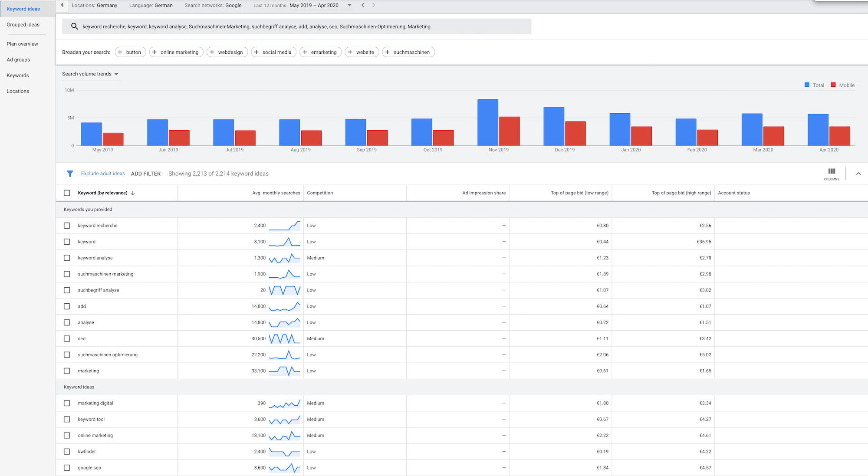The image size is (868, 476).
Task: Add emarketing to broaden search
Action: tap(321, 52)
